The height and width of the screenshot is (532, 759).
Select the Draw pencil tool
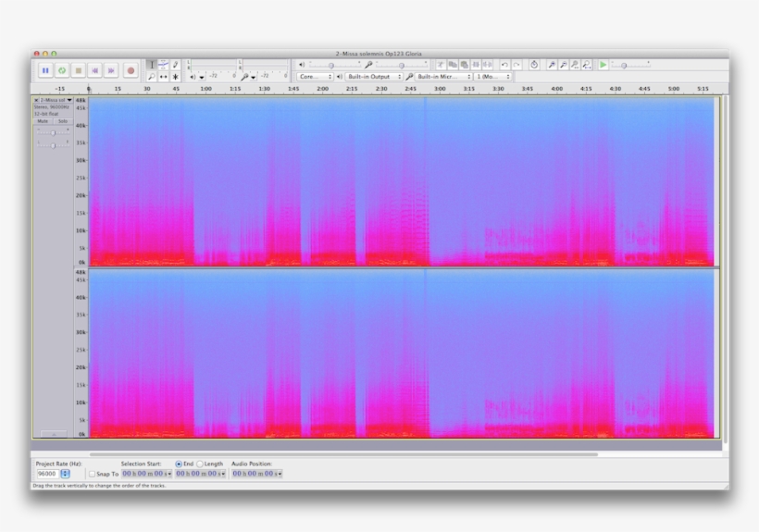pyautogui.click(x=175, y=65)
